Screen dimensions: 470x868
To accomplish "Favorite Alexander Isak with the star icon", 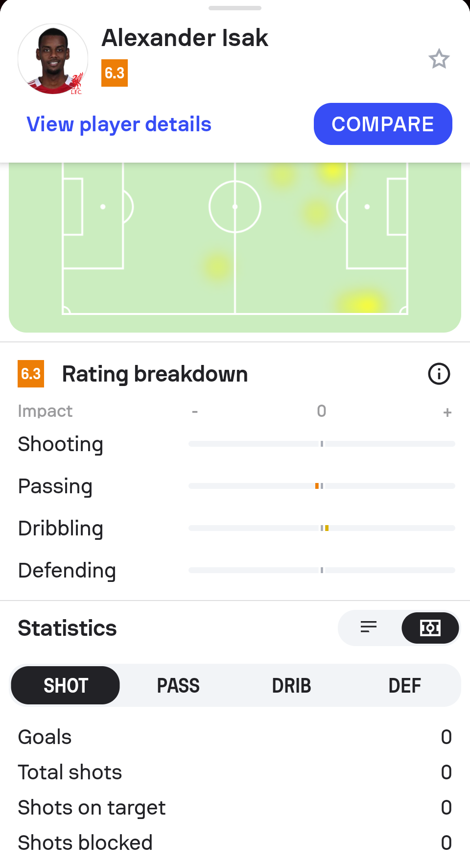I will pos(439,59).
